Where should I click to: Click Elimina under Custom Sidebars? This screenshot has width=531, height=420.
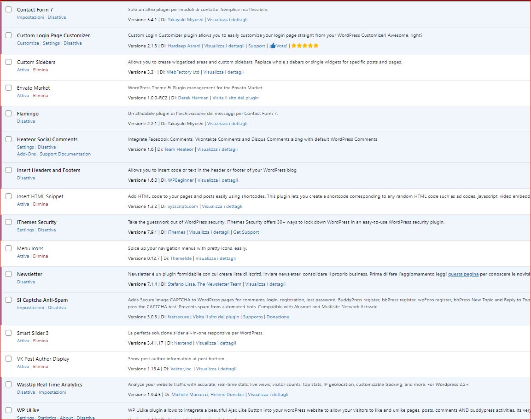(41, 69)
